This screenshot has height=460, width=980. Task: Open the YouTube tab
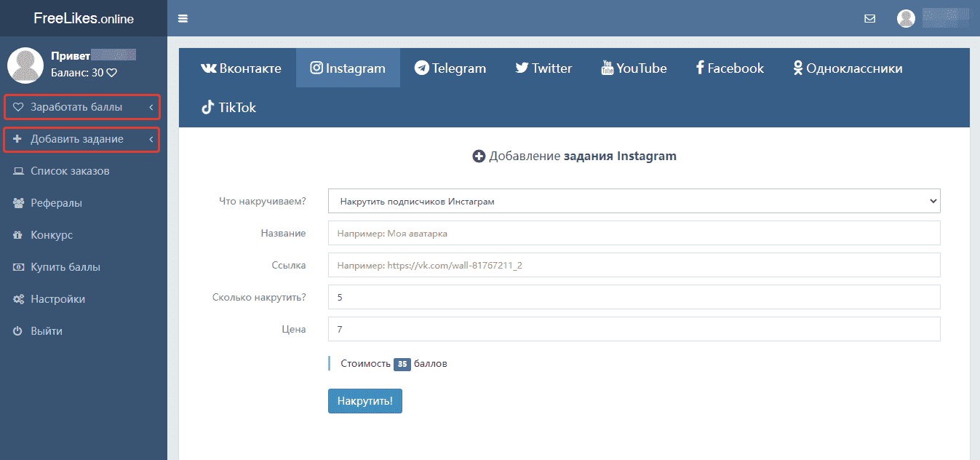point(634,68)
